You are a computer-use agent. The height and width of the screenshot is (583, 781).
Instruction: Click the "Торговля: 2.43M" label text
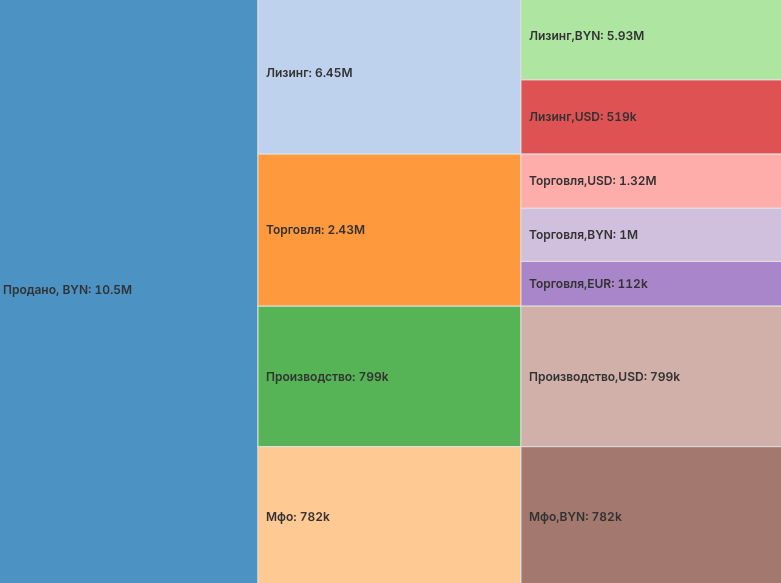tap(315, 230)
